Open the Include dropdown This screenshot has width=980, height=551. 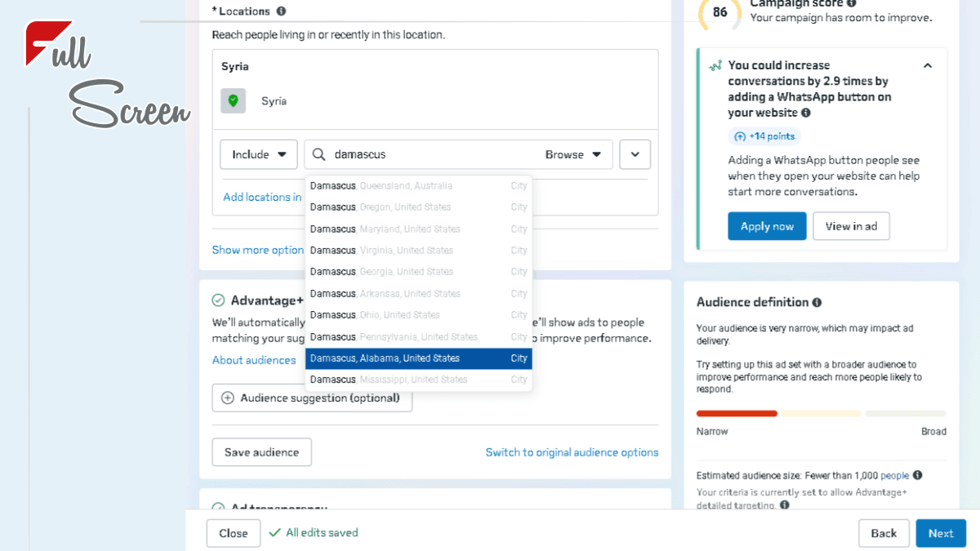(x=258, y=154)
